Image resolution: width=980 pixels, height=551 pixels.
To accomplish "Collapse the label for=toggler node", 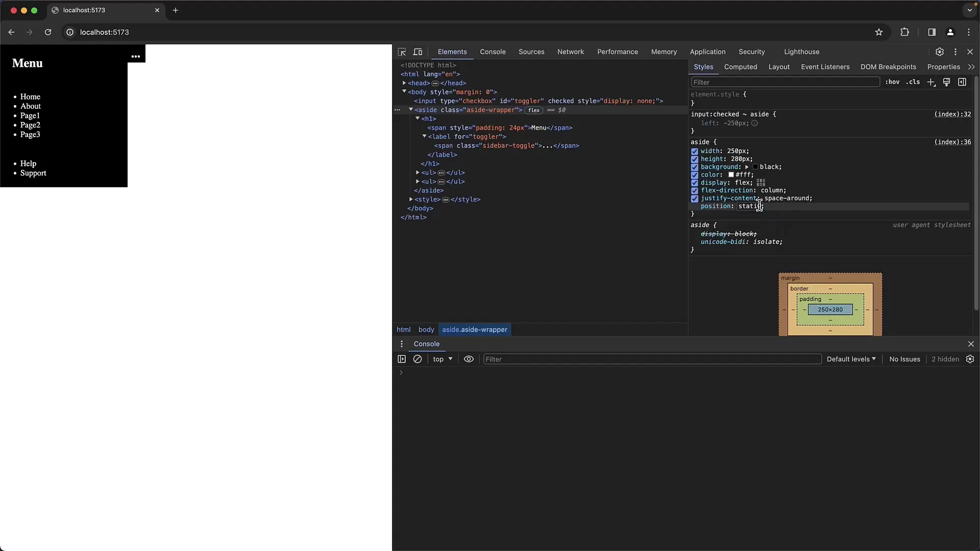I will click(424, 136).
